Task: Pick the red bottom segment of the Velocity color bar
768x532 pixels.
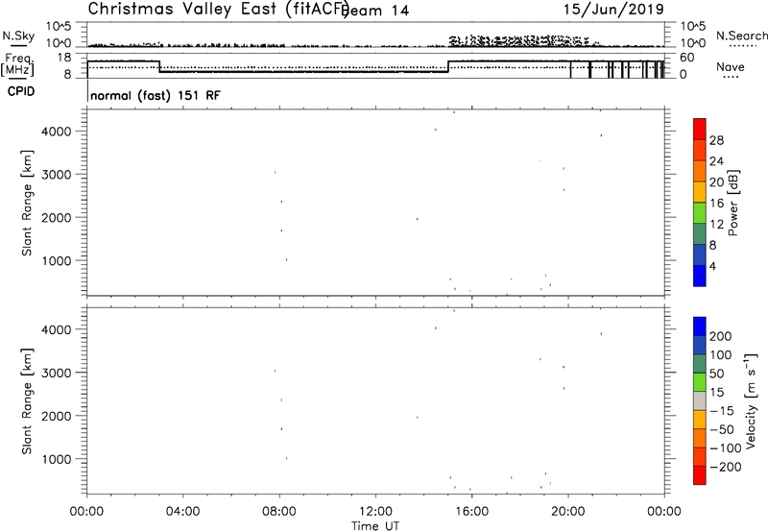Action: click(700, 475)
